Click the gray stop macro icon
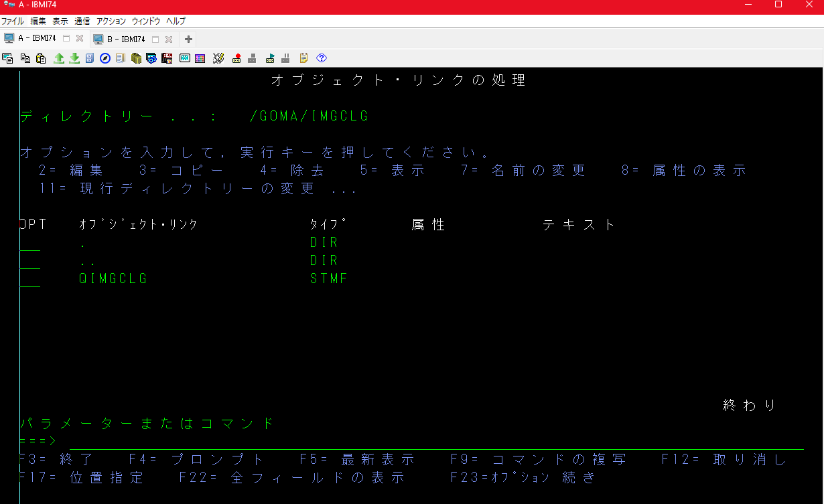824x504 pixels. (x=253, y=58)
